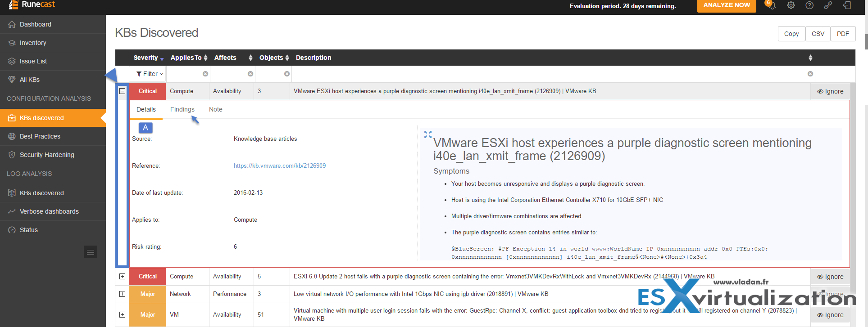
Task: Open Status from sidebar
Action: [53, 230]
